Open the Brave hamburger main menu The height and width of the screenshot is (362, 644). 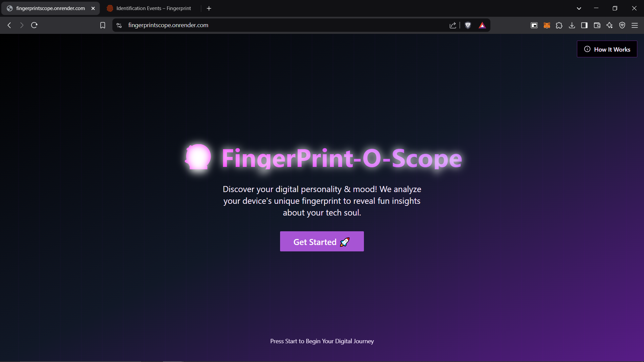(635, 25)
